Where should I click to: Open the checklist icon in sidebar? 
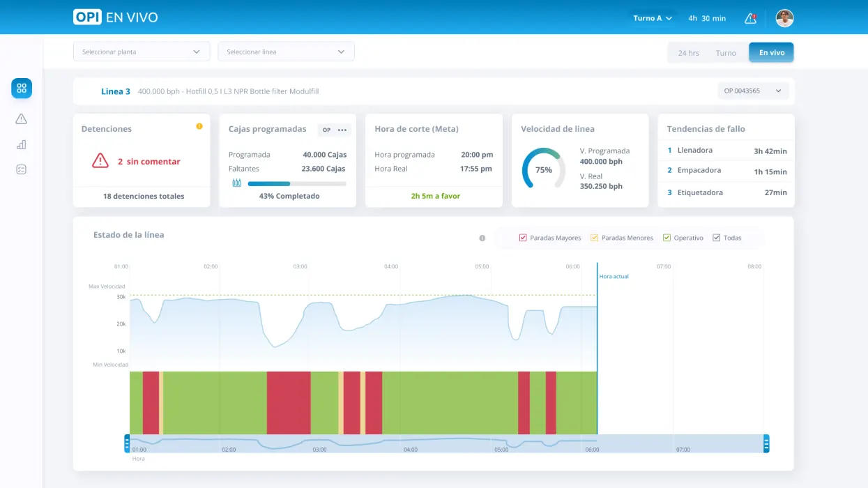click(22, 169)
